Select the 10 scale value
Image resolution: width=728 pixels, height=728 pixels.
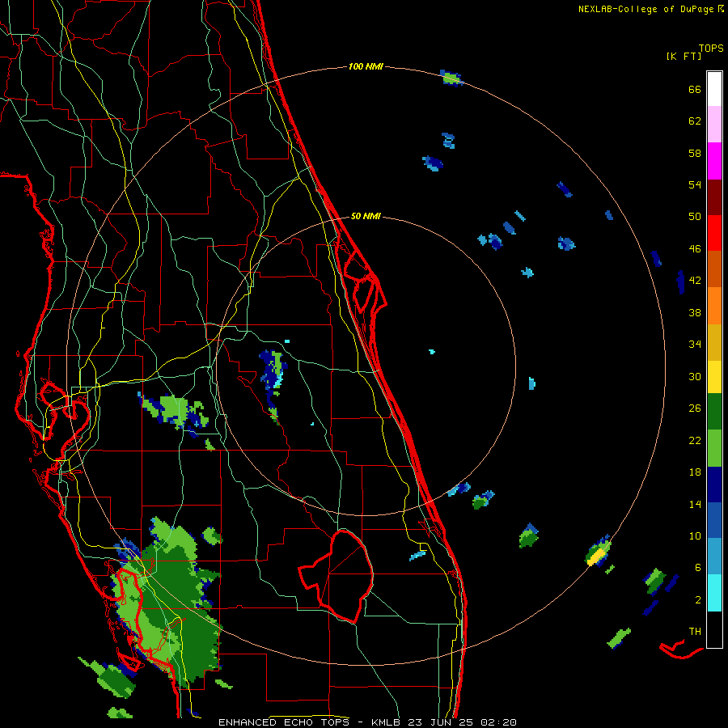tap(695, 535)
